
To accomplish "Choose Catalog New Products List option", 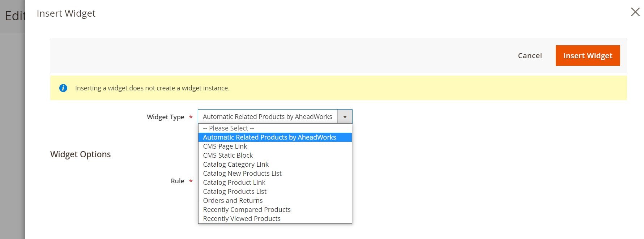I will (x=275, y=174).
